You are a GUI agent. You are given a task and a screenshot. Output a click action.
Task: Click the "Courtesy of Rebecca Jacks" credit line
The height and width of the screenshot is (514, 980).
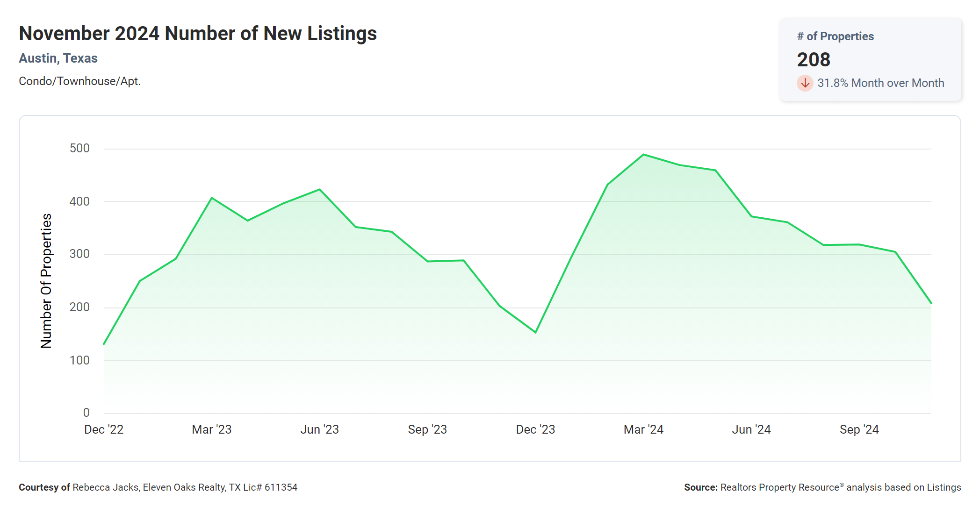158,487
